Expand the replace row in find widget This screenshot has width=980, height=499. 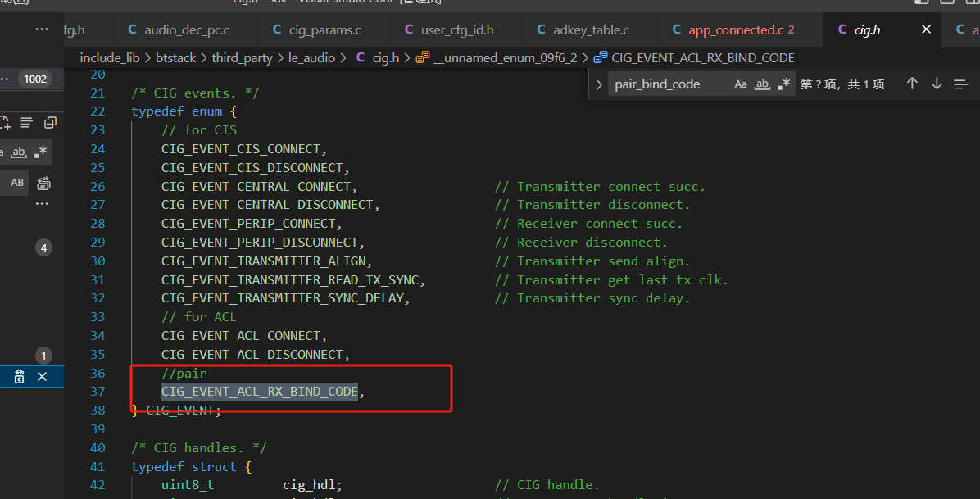click(599, 84)
